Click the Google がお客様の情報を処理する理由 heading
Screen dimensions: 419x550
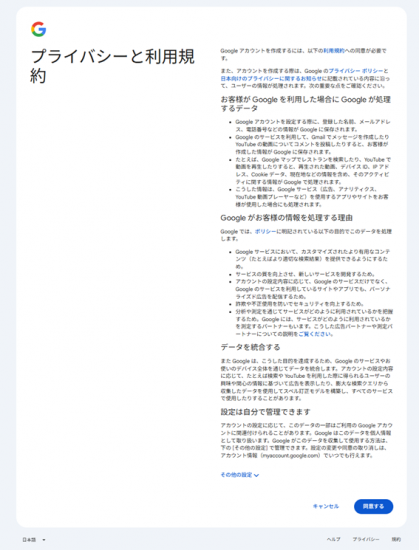[x=286, y=218]
